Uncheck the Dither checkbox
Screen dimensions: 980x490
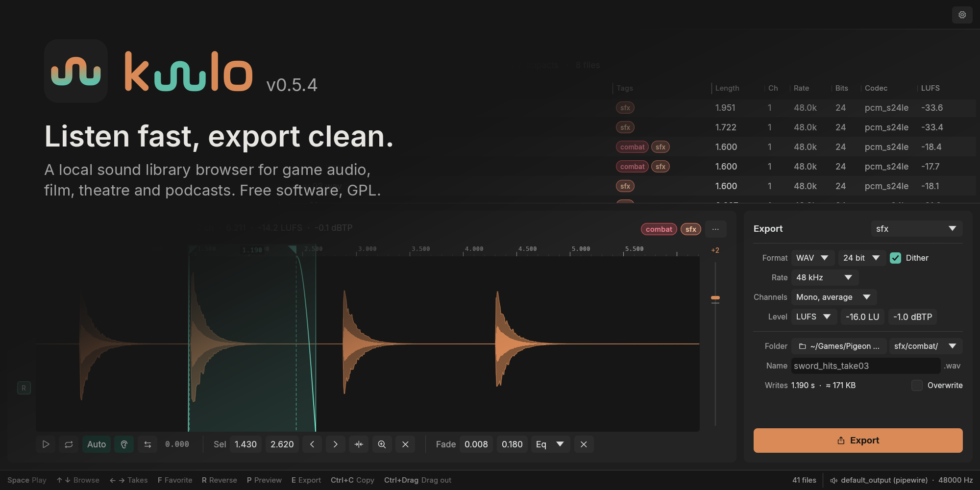896,258
